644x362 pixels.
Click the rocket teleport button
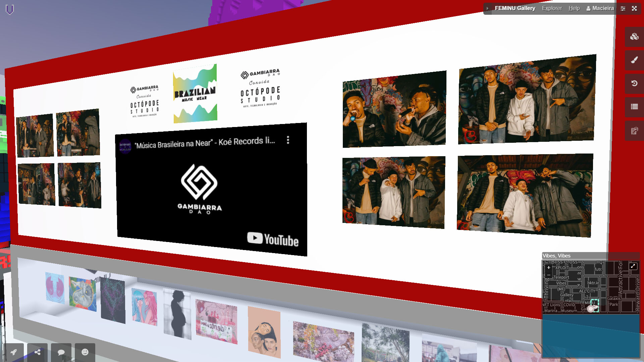(14, 352)
